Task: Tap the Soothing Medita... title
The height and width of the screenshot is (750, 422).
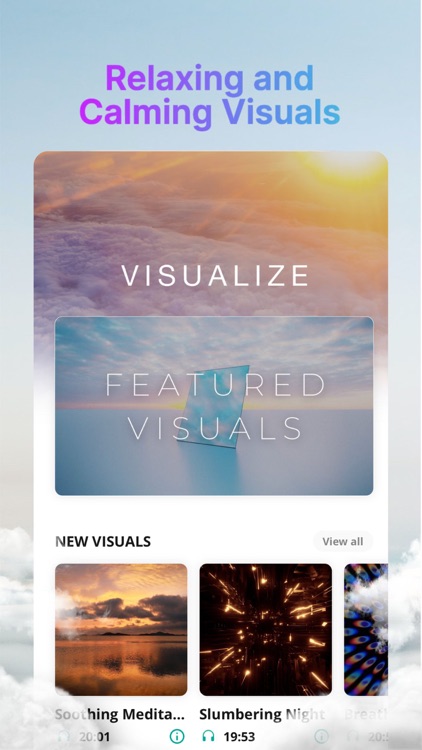Action: point(120,714)
